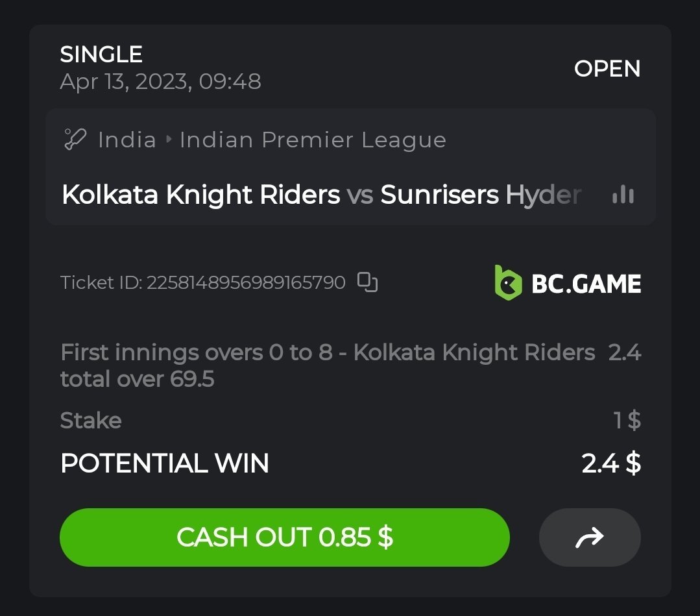Click the share arrow button
Viewport: 700px width, 616px height.
590,537
